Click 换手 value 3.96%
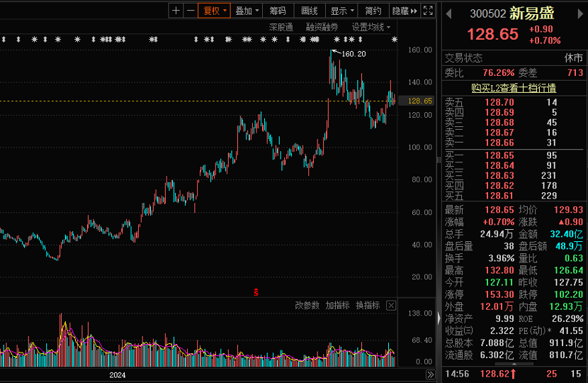Screen dimensions: 588x383 (501, 258)
